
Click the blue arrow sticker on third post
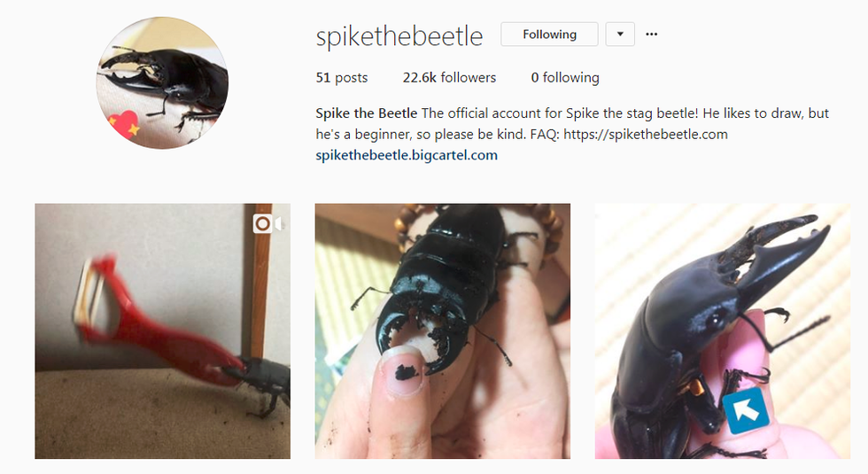[x=745, y=411]
